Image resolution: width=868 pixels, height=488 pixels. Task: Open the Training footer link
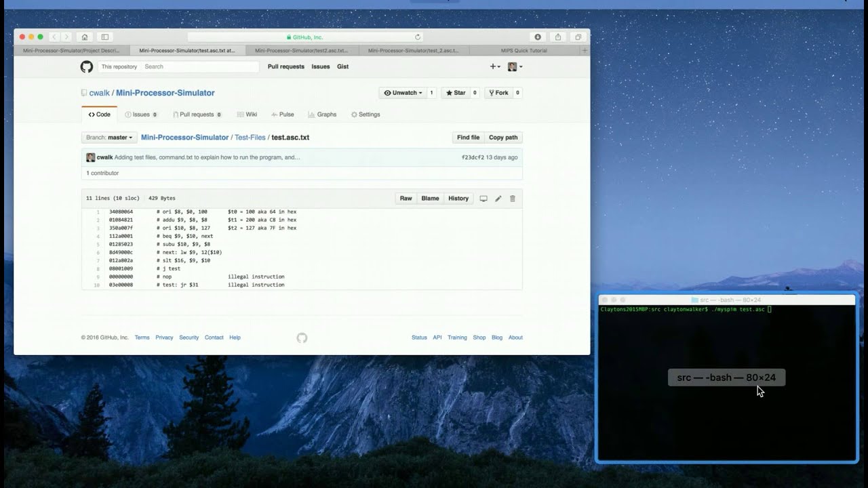(457, 338)
